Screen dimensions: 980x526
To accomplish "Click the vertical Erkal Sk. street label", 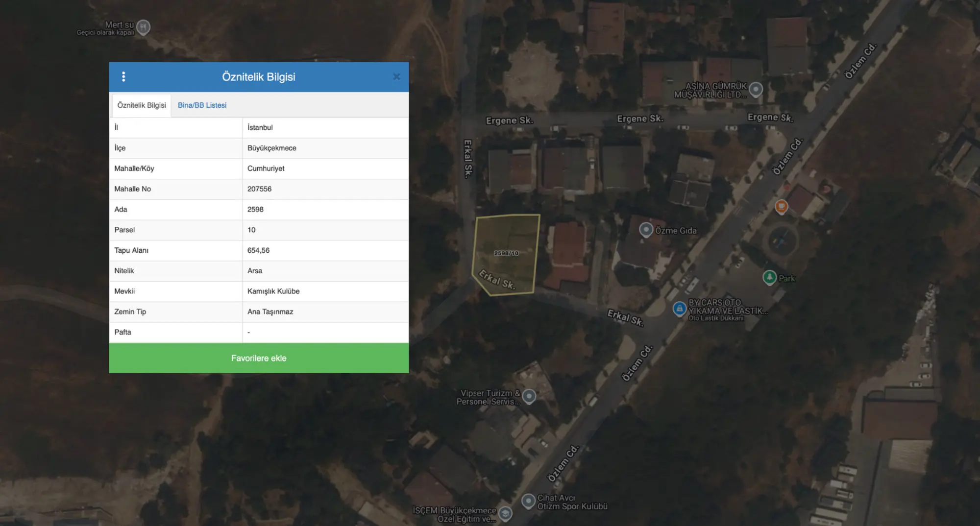I will tap(468, 159).
